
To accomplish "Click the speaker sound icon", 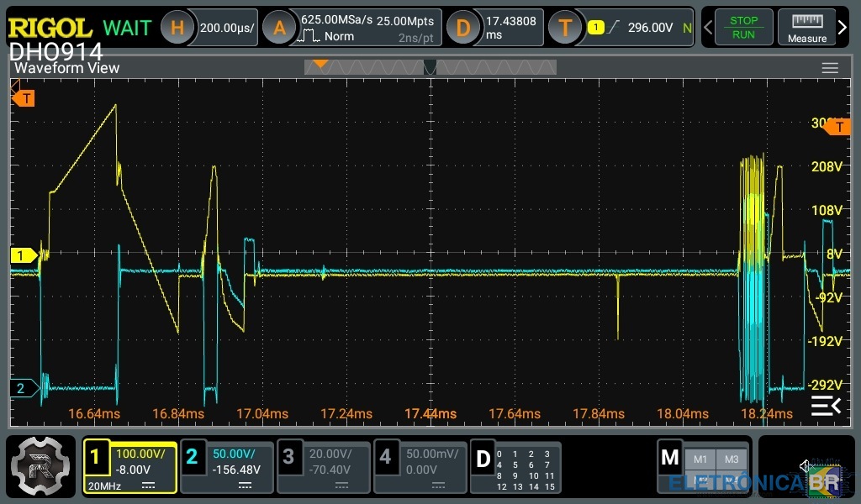I will tap(806, 465).
